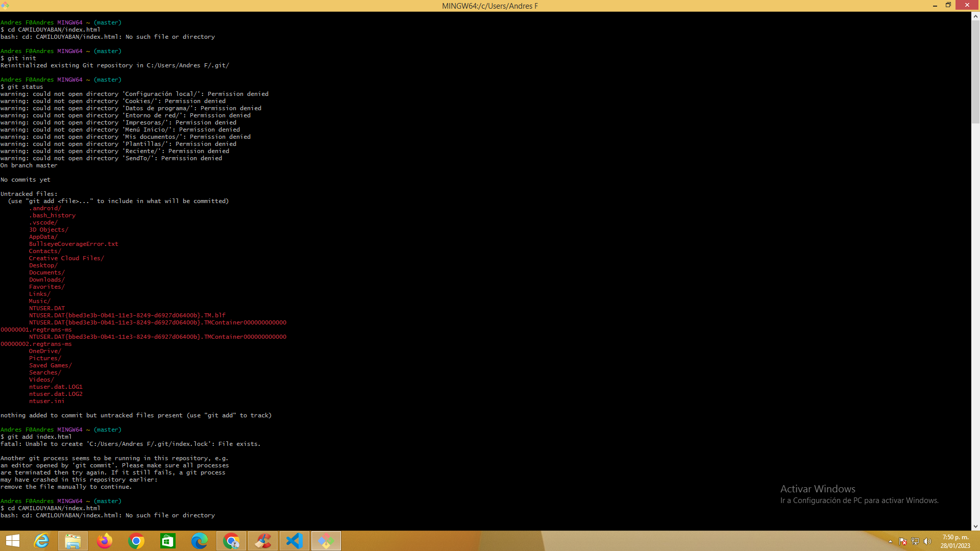
Task: Click 'nothing added to commit' message line
Action: [136, 415]
